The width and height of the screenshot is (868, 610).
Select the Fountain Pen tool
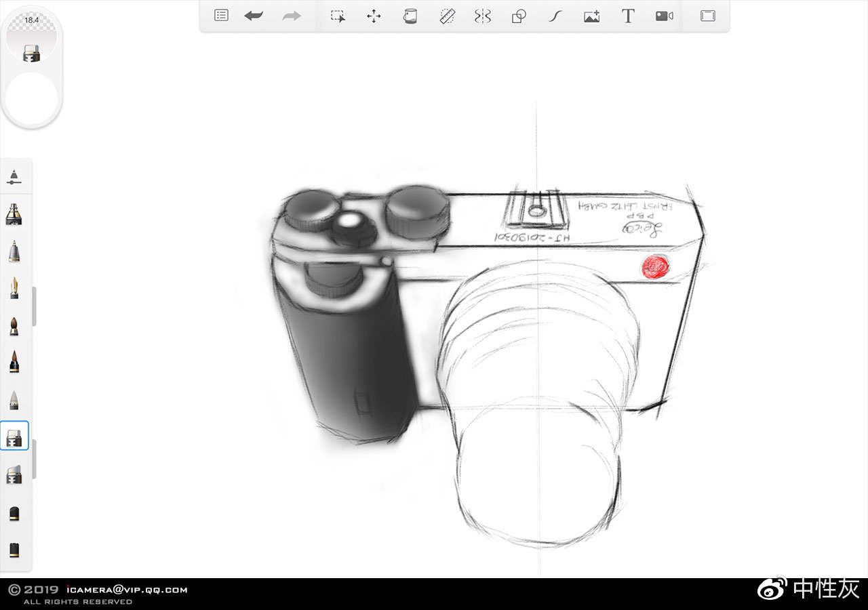pos(15,288)
